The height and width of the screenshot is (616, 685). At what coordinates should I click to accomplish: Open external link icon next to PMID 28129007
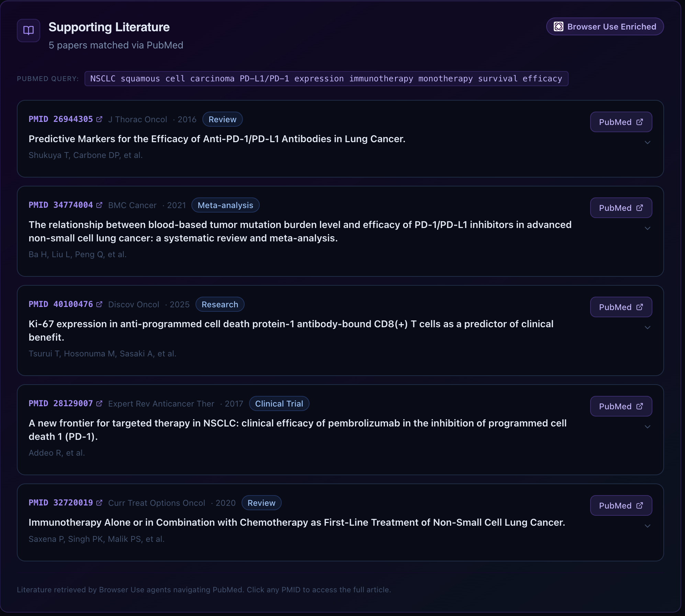coord(99,403)
